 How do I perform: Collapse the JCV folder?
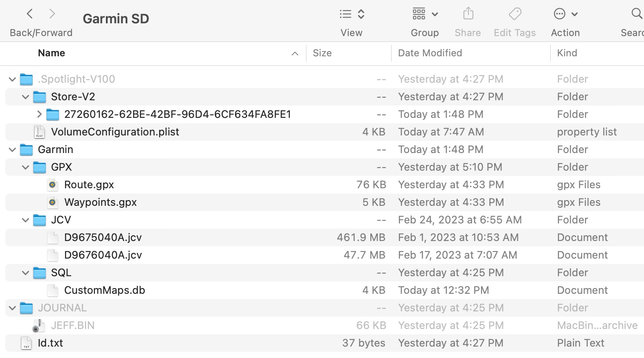click(25, 220)
